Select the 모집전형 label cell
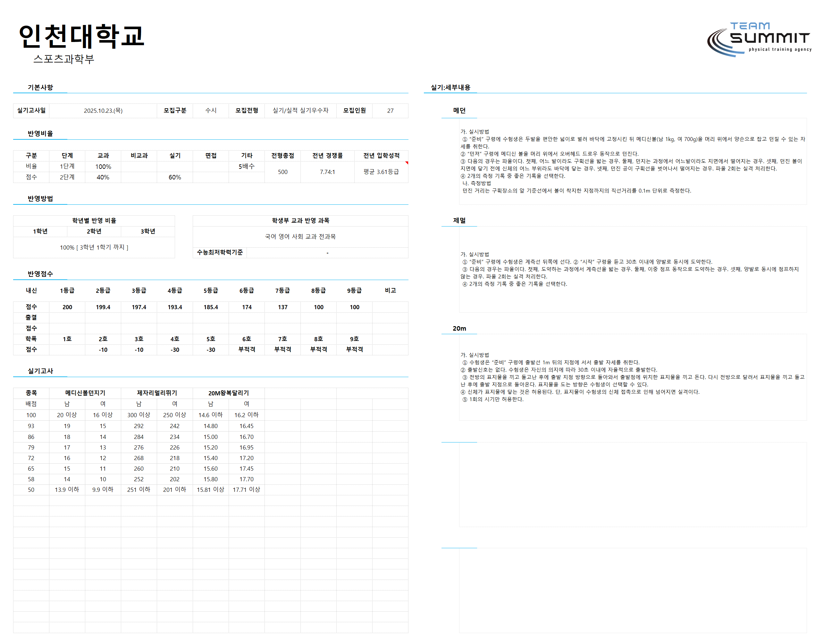 point(247,111)
